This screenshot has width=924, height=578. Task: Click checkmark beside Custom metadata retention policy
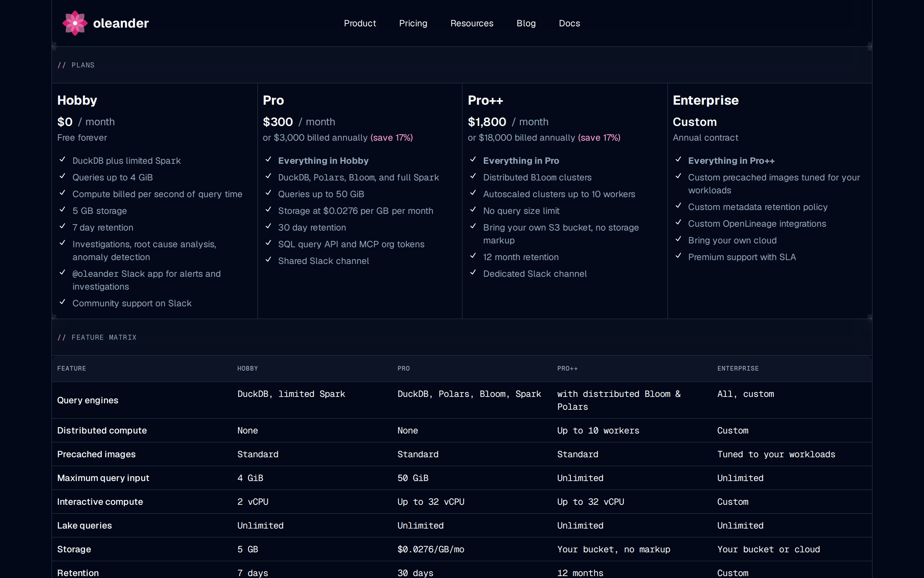point(679,205)
